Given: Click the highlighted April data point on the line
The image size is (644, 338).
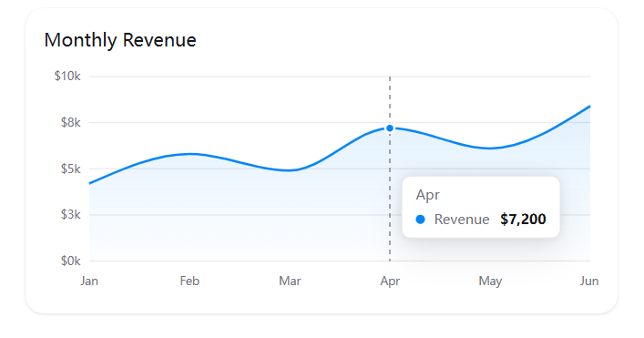Looking at the screenshot, I should 390,128.
